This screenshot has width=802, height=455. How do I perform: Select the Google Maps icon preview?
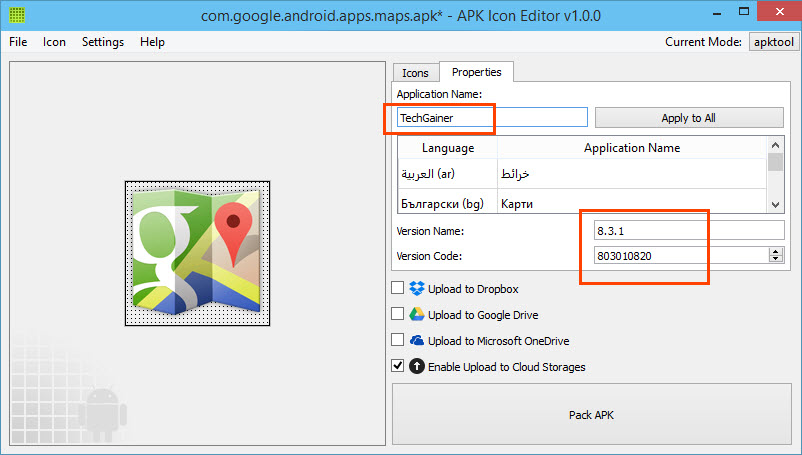point(197,253)
